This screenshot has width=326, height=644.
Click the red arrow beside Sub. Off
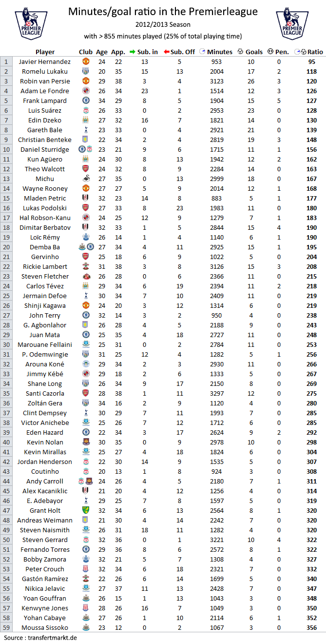167,52
